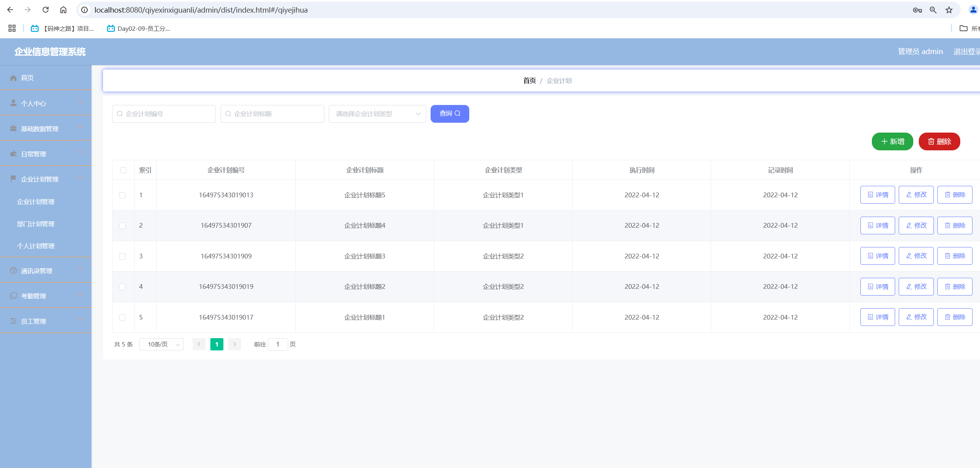Viewport: 980px width, 468px height.
Task: Open the 请选择企业计划类型 dropdown
Action: click(x=377, y=114)
